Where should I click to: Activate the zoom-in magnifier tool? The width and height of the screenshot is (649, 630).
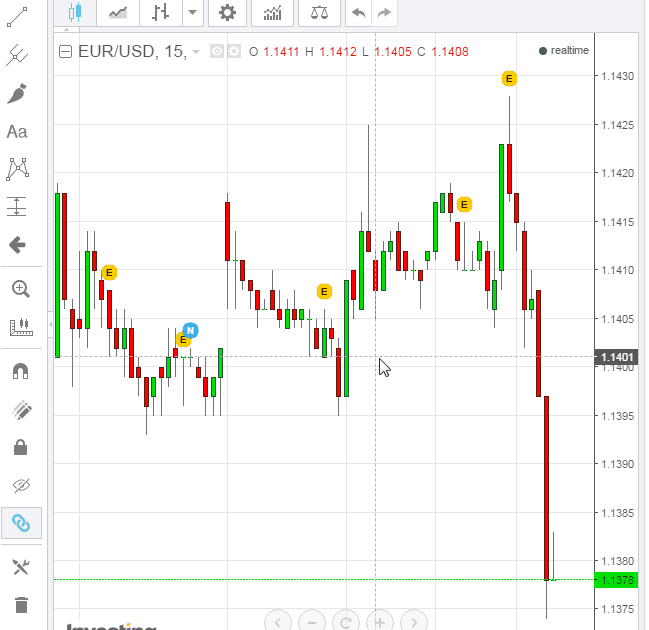pyautogui.click(x=20, y=289)
